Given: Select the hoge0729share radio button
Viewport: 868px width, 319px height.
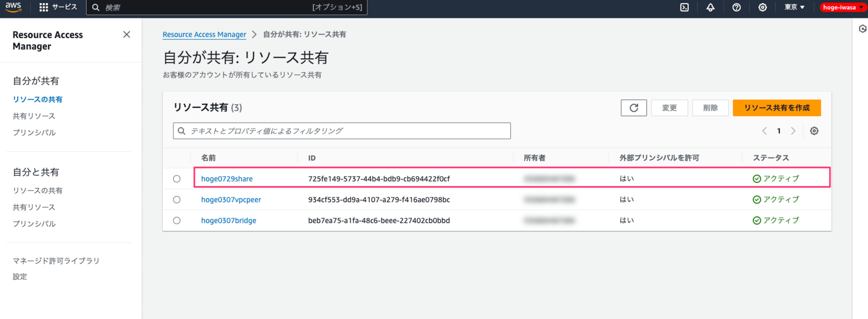Looking at the screenshot, I should (x=177, y=179).
